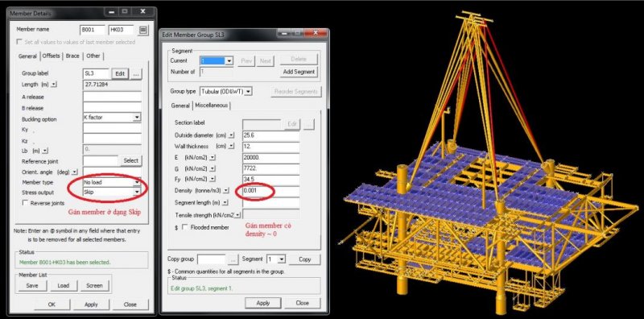Click the Add Segment button
Viewport: 644px width, 319px height.
pos(299,72)
